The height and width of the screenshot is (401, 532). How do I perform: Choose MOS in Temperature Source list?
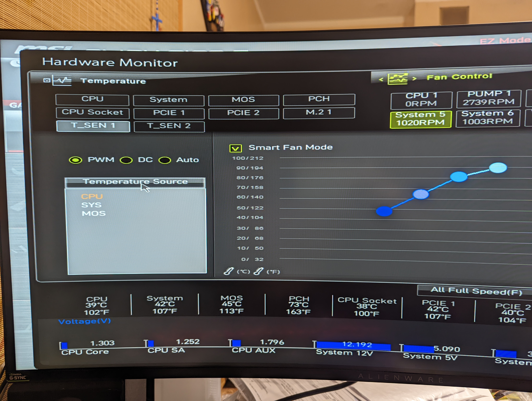click(94, 214)
